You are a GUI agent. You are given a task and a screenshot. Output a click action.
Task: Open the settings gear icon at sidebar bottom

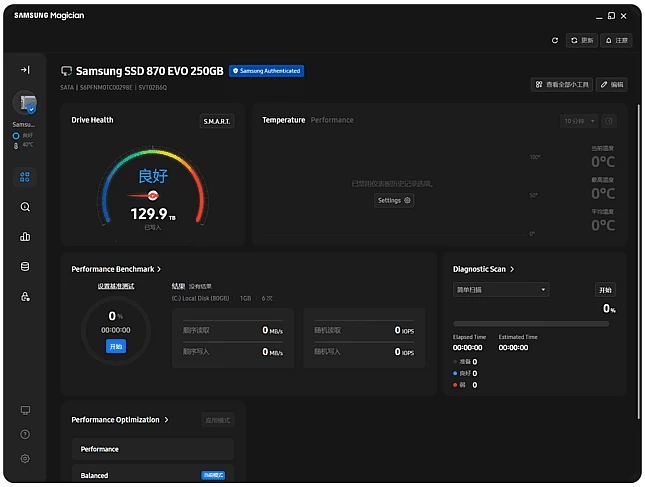pos(25,459)
